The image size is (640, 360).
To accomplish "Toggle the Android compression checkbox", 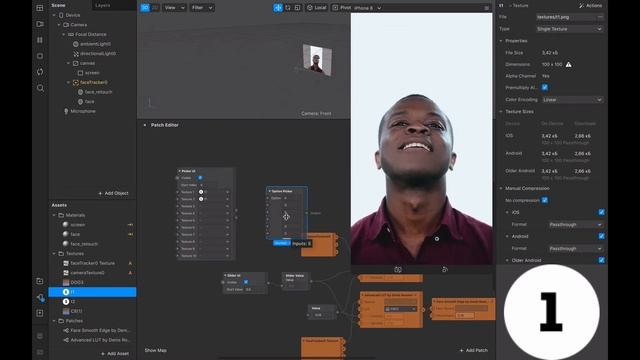I will point(601,236).
